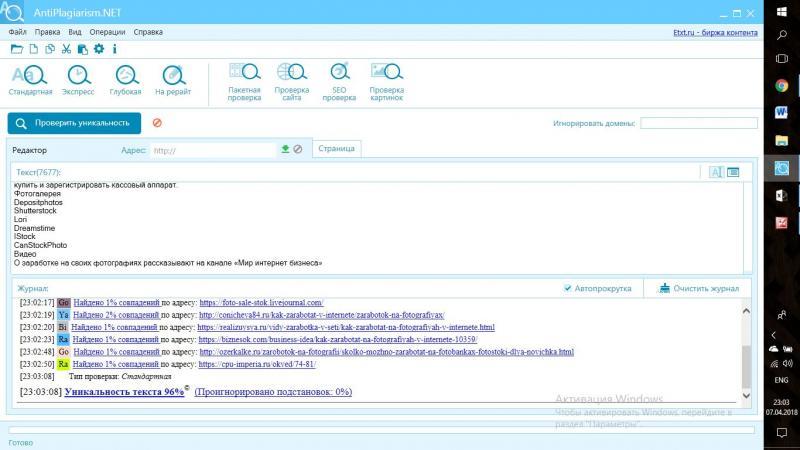
Task: Open the Операции menu
Action: (107, 32)
